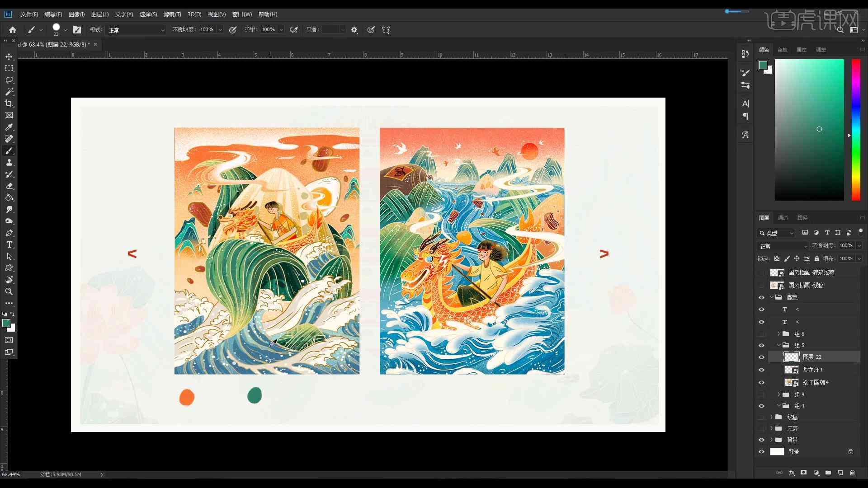Select the Crop tool

click(x=9, y=103)
